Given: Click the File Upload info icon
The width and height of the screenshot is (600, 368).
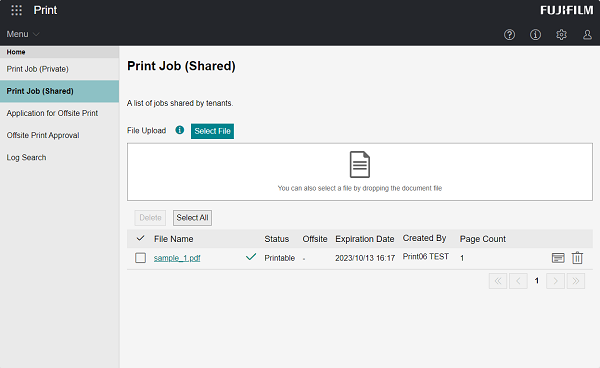Looking at the screenshot, I should pyautogui.click(x=179, y=130).
